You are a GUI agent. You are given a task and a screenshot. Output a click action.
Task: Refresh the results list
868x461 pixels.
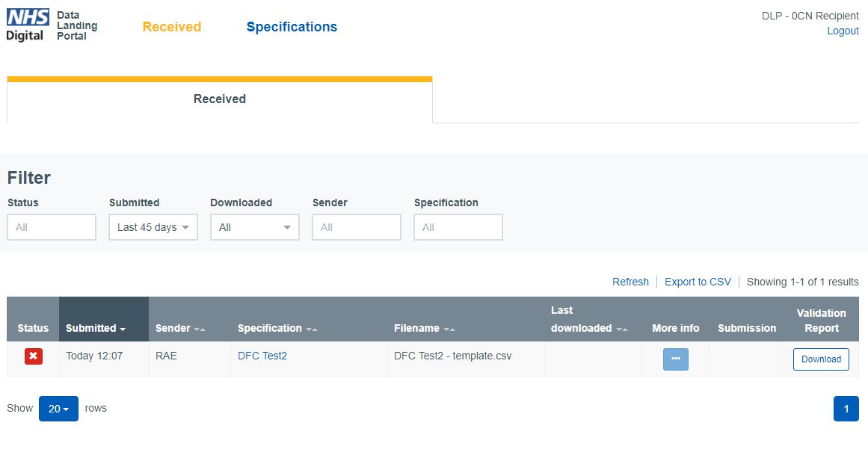630,282
